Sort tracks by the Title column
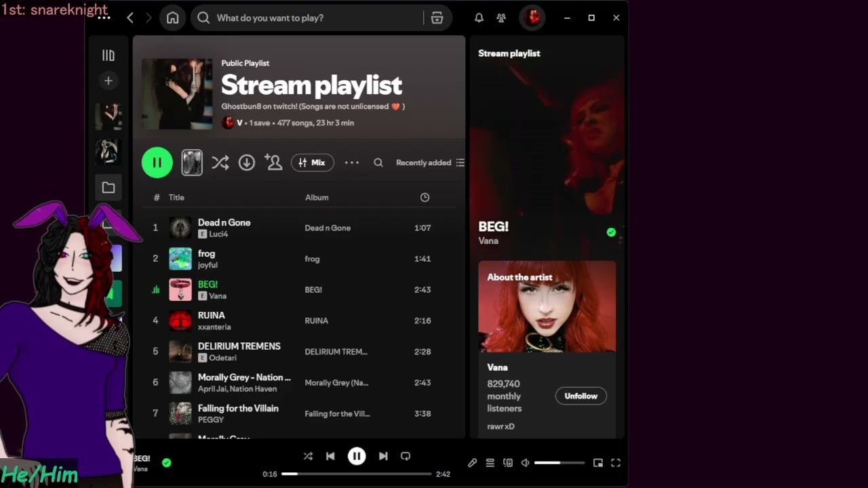 click(176, 197)
